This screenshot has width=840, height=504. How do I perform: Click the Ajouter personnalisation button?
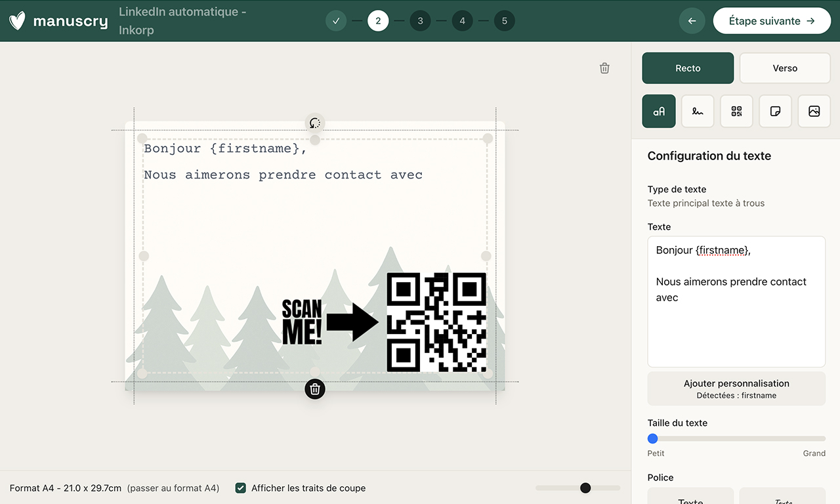pos(736,388)
